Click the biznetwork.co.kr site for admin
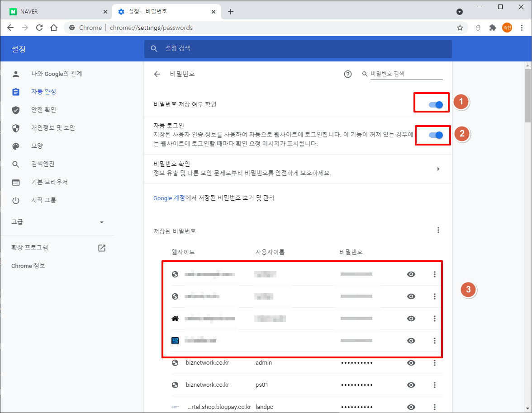Viewport: 532px width, 413px height. click(x=207, y=363)
